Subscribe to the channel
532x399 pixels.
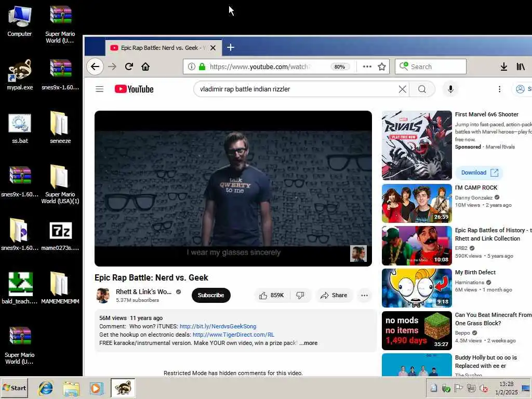click(x=211, y=295)
